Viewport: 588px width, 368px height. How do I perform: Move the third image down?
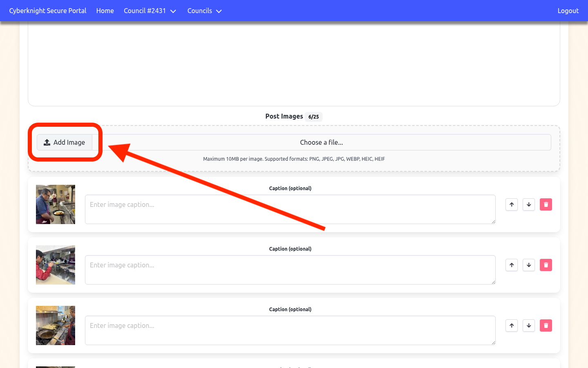point(529,325)
